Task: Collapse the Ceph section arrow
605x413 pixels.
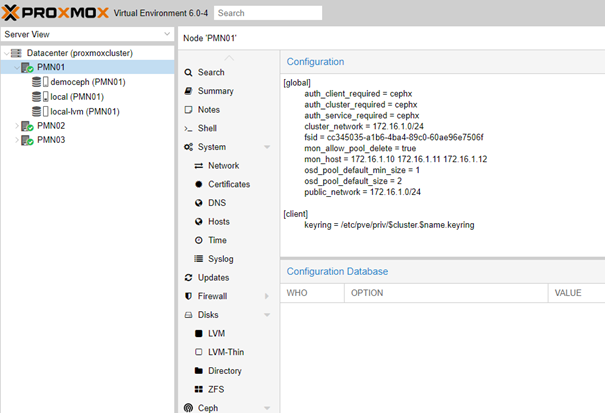Action: click(267, 408)
